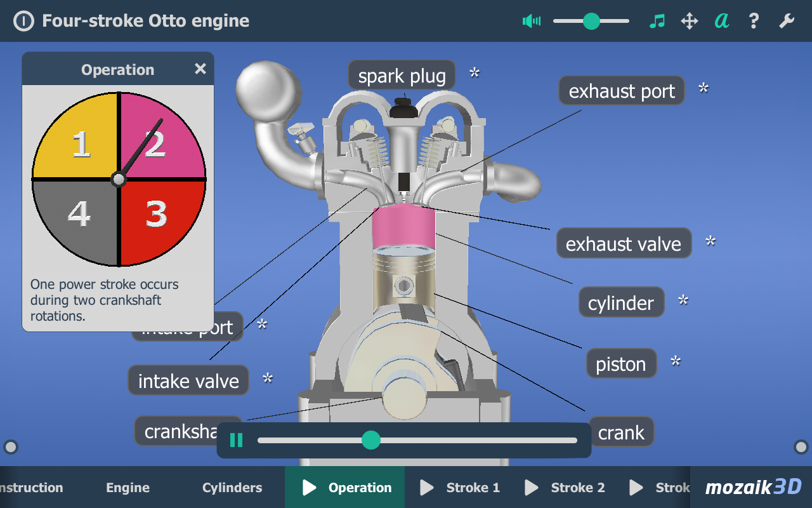This screenshot has width=812, height=508.
Task: Select the 'crank' label
Action: pos(622,431)
